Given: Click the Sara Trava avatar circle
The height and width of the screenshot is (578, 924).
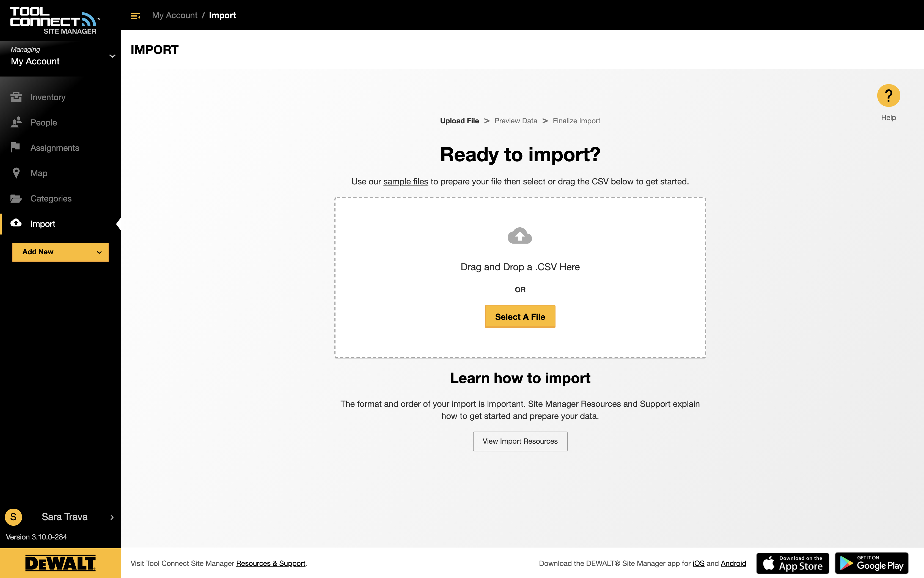Looking at the screenshot, I should coord(13,517).
